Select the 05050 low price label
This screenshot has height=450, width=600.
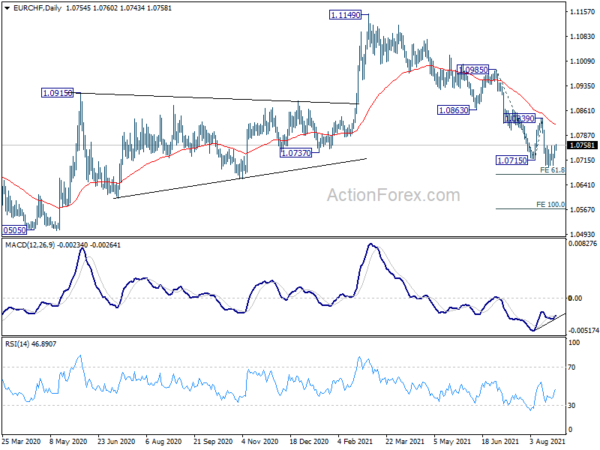coord(15,230)
